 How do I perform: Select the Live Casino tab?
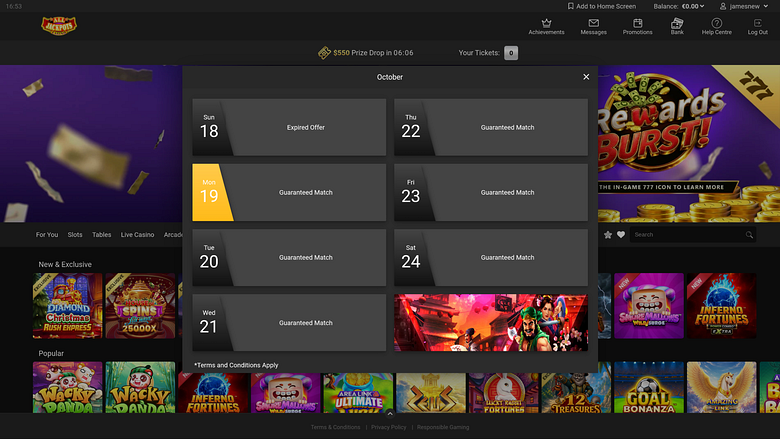[137, 235]
